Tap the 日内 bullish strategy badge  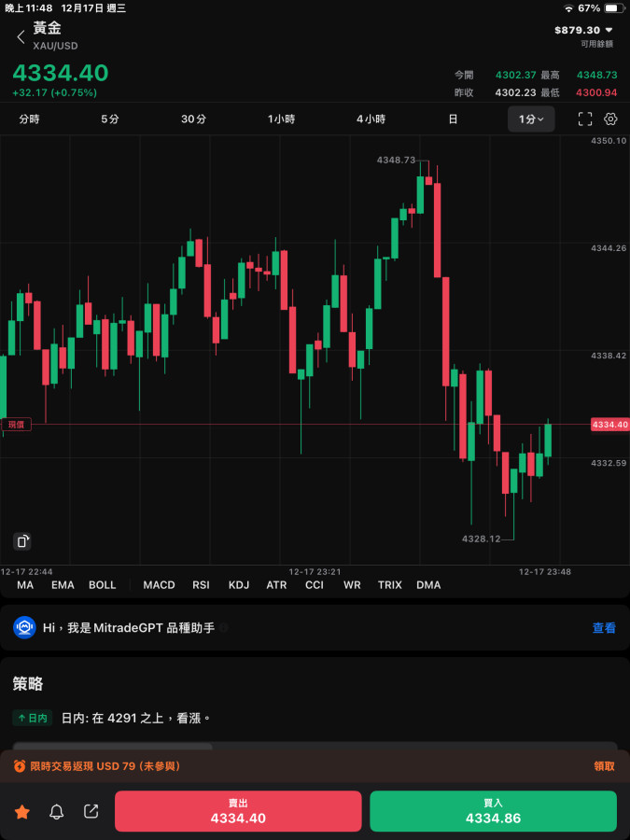32,718
